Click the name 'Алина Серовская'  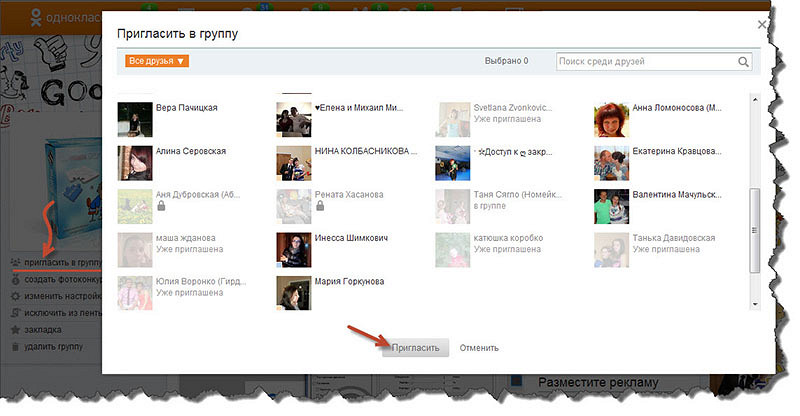tap(191, 151)
